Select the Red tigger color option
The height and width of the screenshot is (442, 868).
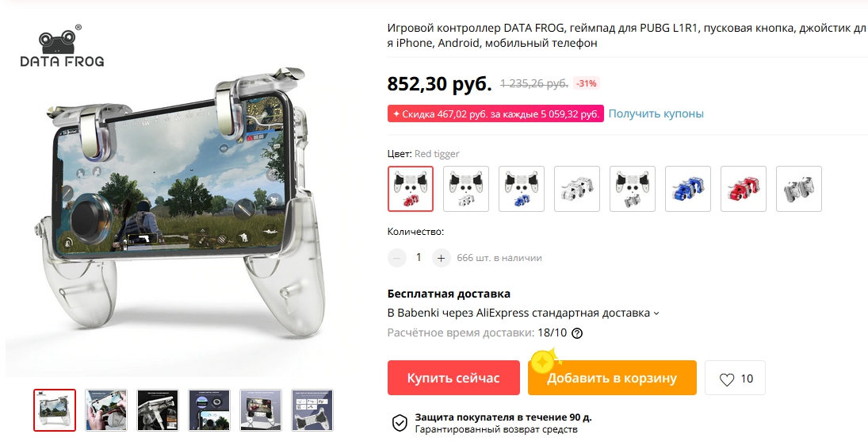coord(410,189)
